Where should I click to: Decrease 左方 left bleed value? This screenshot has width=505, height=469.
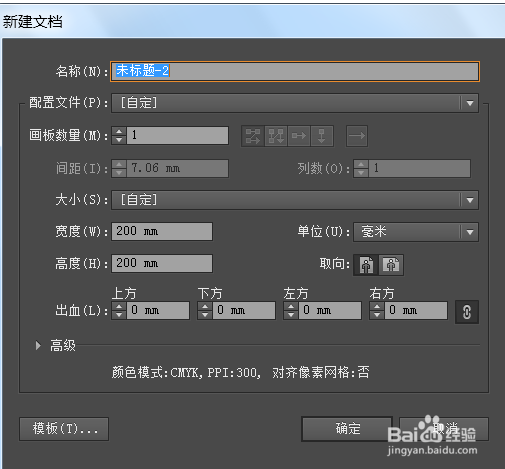[x=291, y=315]
